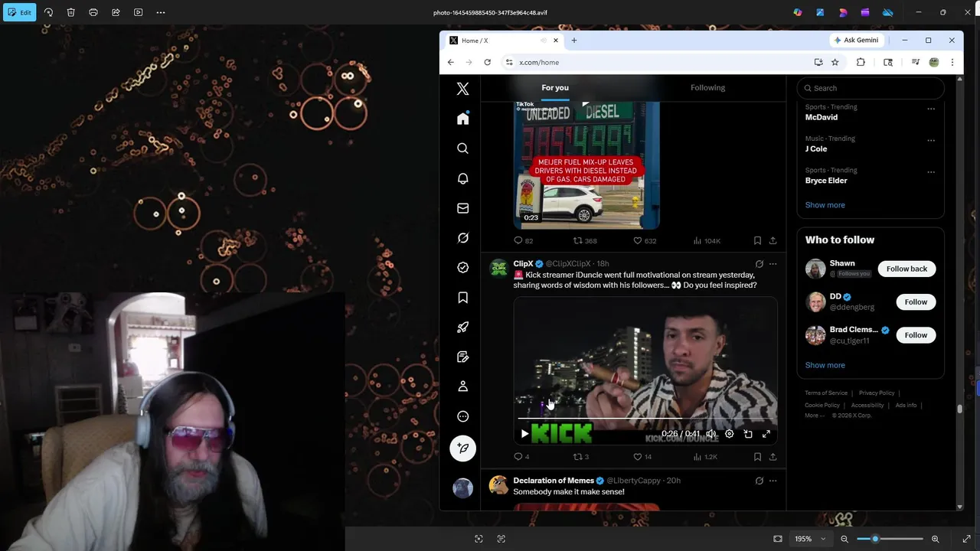Image resolution: width=980 pixels, height=551 pixels.
Task: Click scan text icon in Photos bottom bar
Action: 501,539
